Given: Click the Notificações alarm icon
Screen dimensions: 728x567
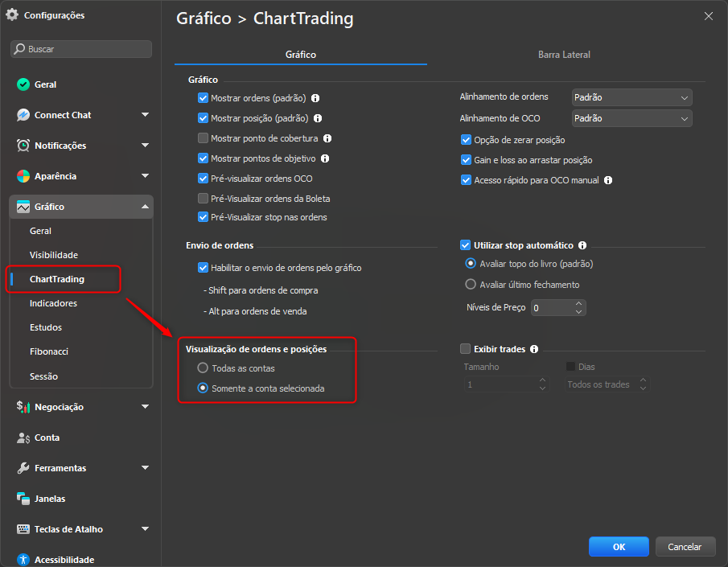Looking at the screenshot, I should coord(23,146).
